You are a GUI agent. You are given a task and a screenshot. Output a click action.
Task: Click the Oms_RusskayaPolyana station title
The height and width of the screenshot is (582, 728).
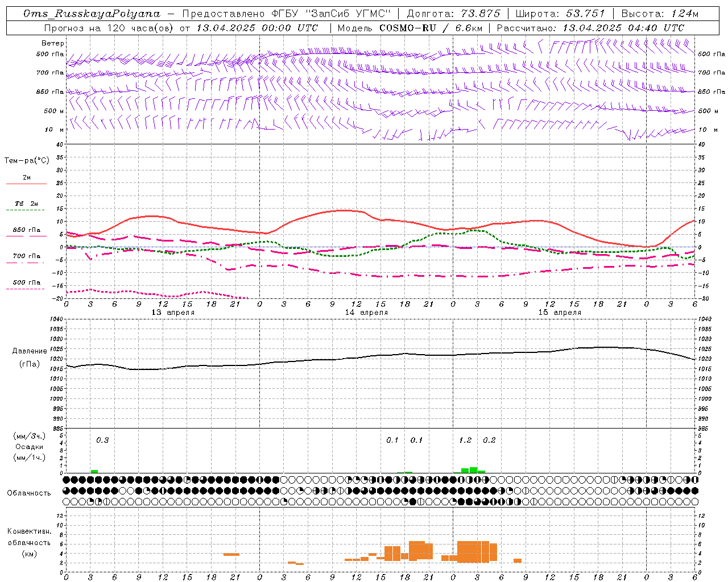92,14
